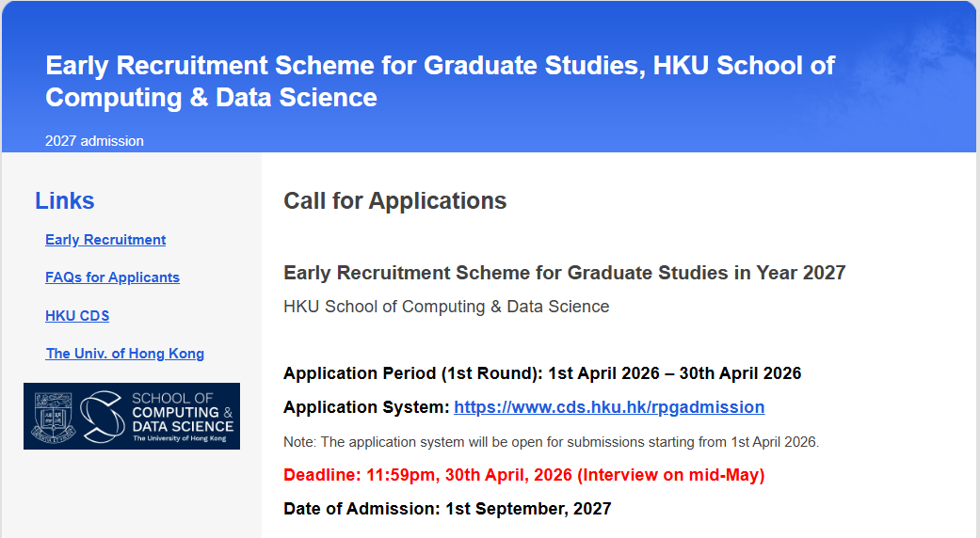Viewport: 980px width, 538px height.
Task: Click the HKU School of Computing & Data Science subtitle
Action: [446, 307]
